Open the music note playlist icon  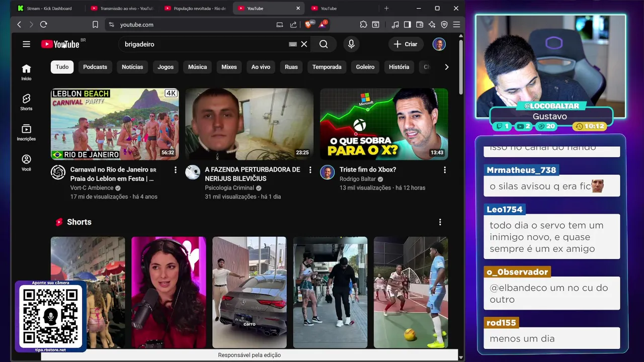(395, 25)
